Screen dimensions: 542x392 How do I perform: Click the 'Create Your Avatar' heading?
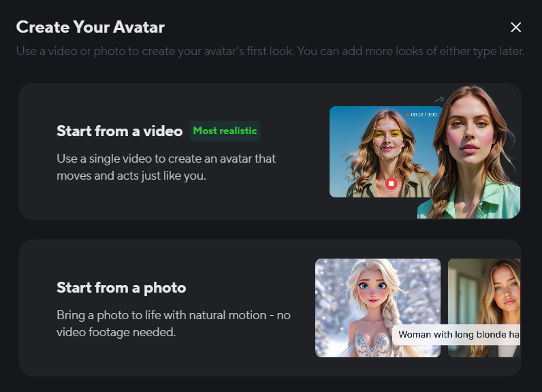[x=90, y=27]
